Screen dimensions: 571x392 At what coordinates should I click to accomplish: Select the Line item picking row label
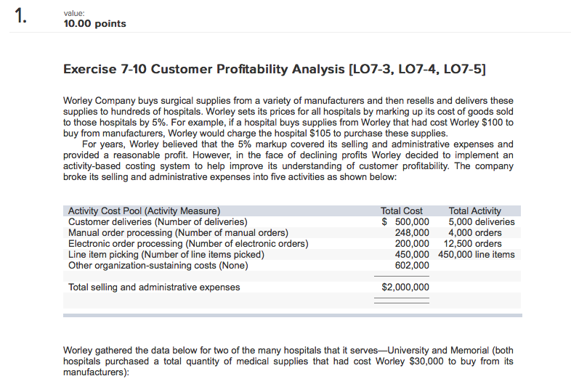point(166,255)
